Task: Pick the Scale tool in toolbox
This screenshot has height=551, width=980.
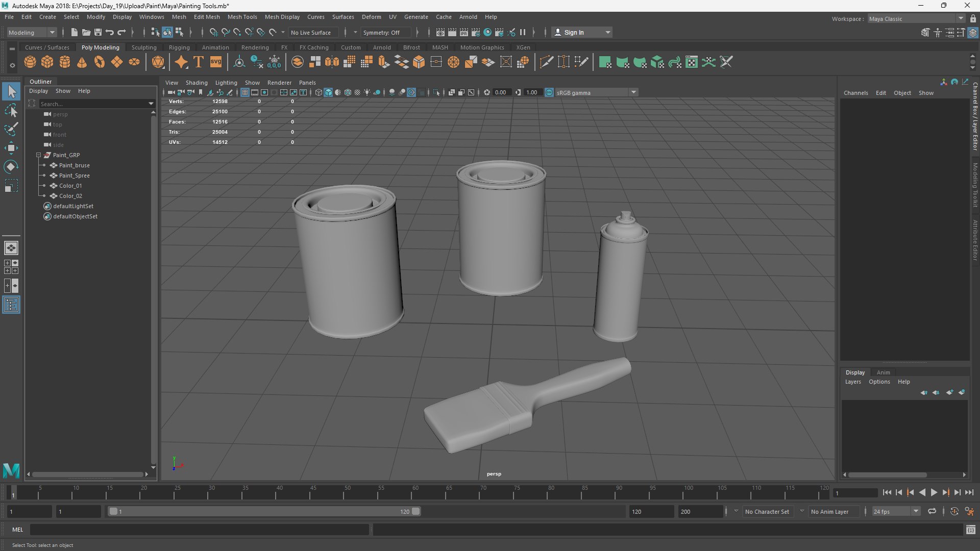Action: coord(11,186)
